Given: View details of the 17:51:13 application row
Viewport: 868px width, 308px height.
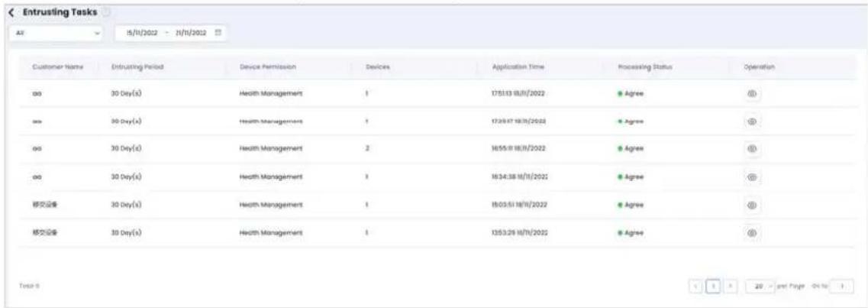Looking at the screenshot, I should (x=752, y=93).
